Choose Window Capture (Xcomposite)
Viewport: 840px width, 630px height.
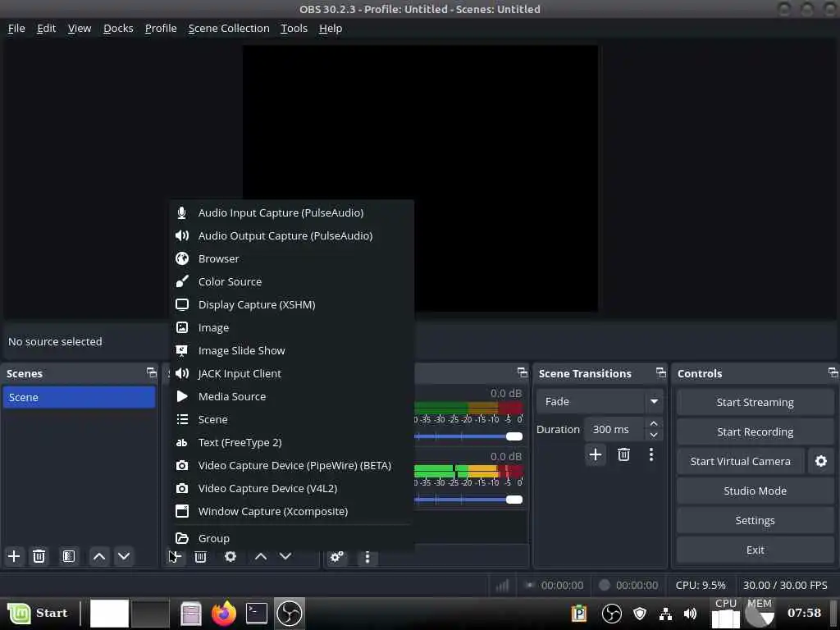pos(292,512)
